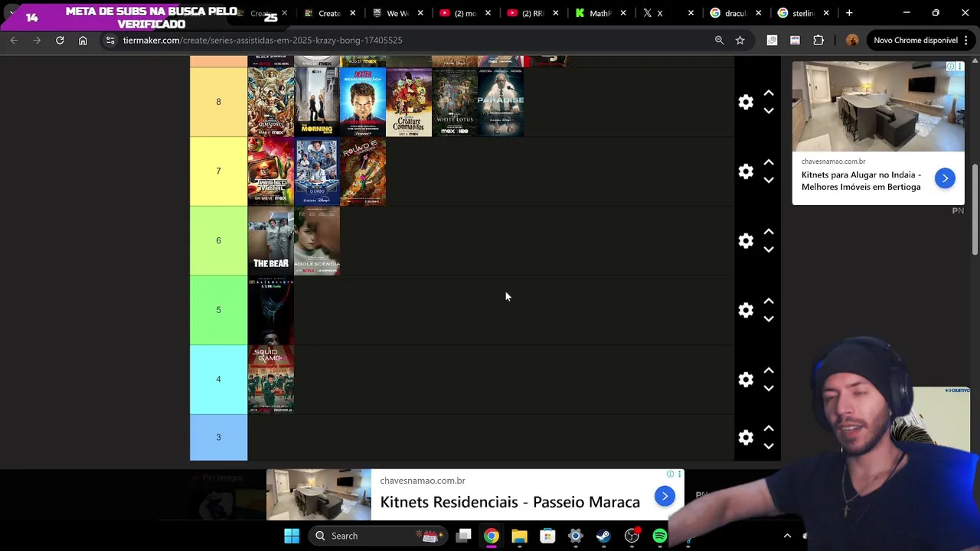980x551 pixels.
Task: Reload the page
Action: (x=60, y=40)
